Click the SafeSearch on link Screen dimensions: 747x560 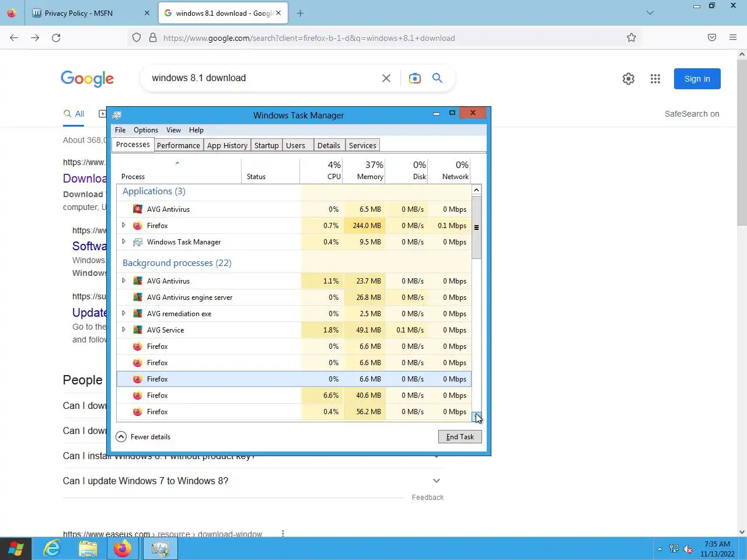pos(692,114)
